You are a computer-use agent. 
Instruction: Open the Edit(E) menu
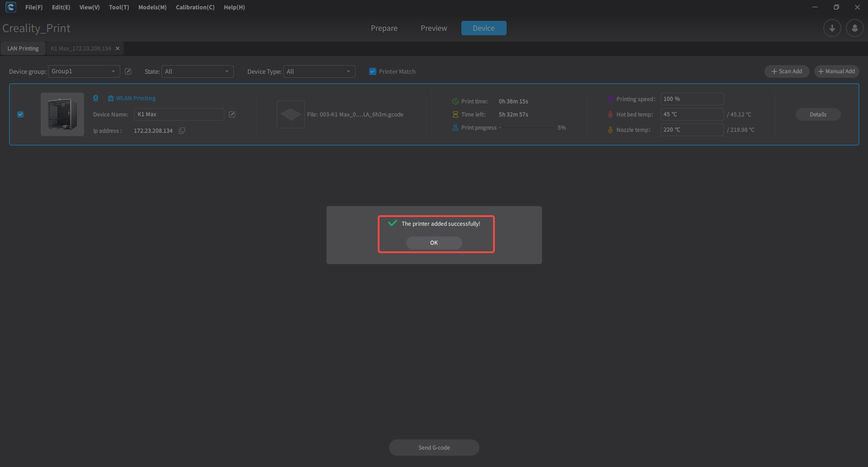pyautogui.click(x=61, y=7)
